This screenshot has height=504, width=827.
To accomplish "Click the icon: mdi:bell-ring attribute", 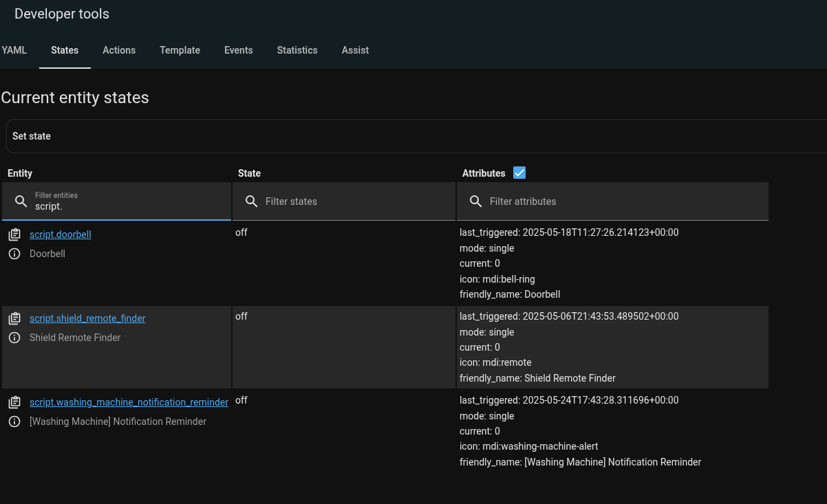I will (497, 279).
